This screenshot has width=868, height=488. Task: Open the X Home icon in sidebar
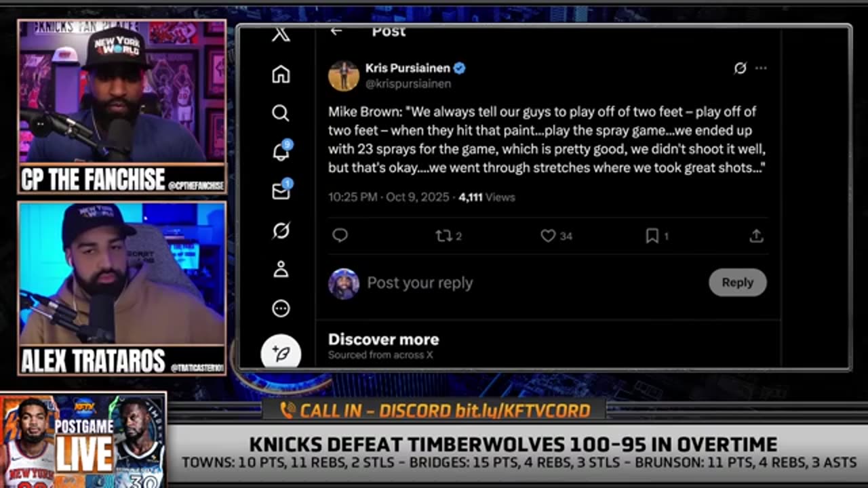coord(281,74)
